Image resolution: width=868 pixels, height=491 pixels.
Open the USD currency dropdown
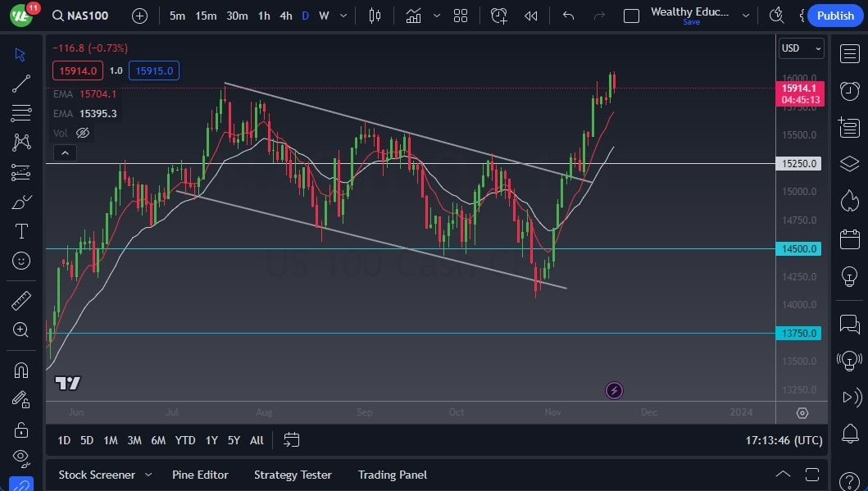800,48
